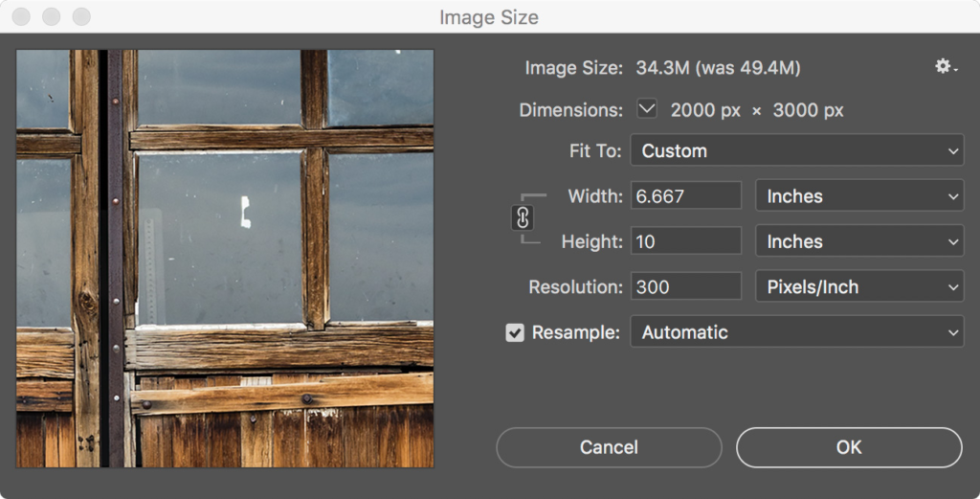Click the minimize window button
The width and height of the screenshot is (980, 499).
click(x=51, y=17)
